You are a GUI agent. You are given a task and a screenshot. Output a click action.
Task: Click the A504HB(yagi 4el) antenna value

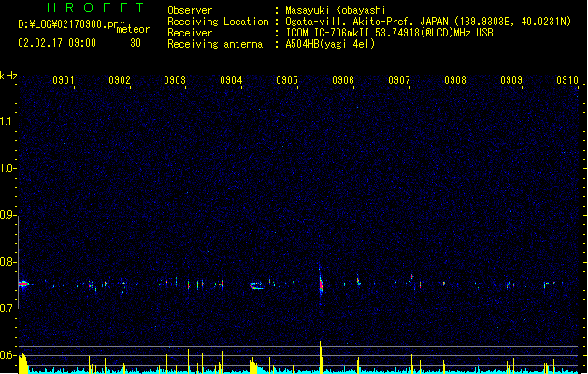[x=330, y=44]
